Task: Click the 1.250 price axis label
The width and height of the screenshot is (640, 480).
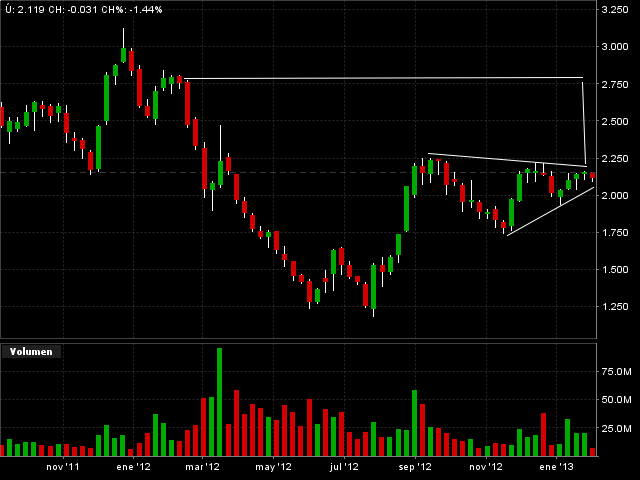Action: [615, 307]
